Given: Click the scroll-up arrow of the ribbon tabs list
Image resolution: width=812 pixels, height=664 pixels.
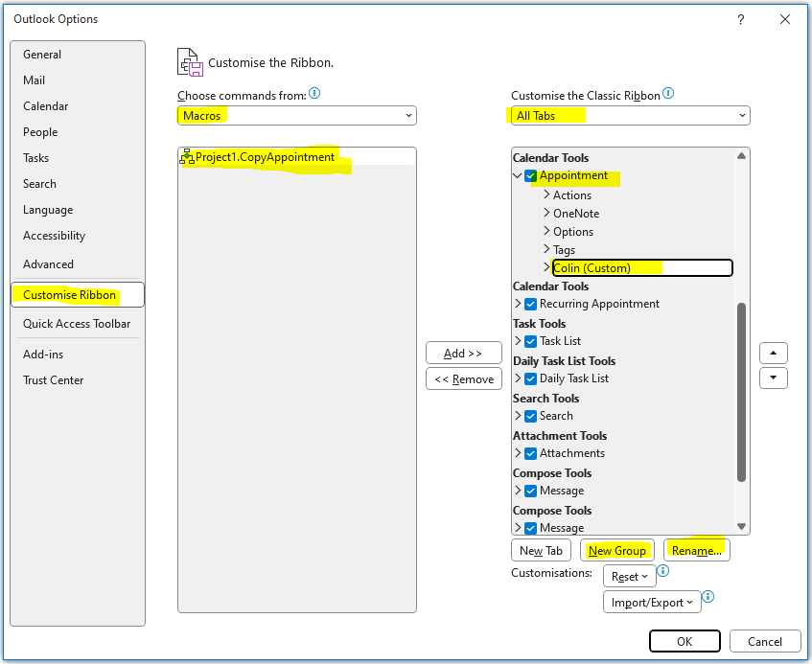Looking at the screenshot, I should click(x=741, y=156).
